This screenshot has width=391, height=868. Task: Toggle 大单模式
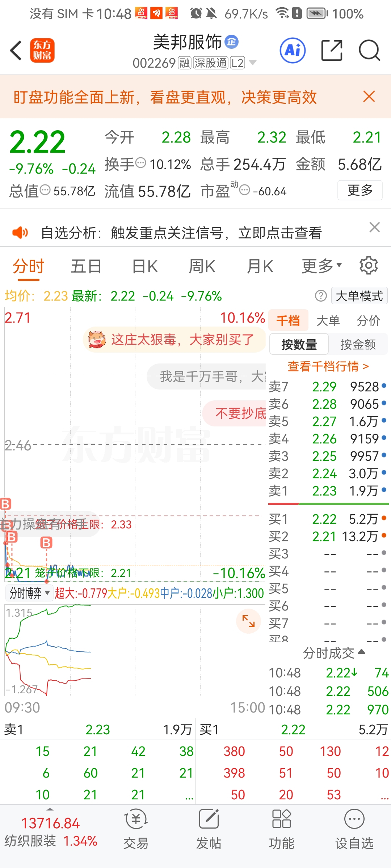359,296
